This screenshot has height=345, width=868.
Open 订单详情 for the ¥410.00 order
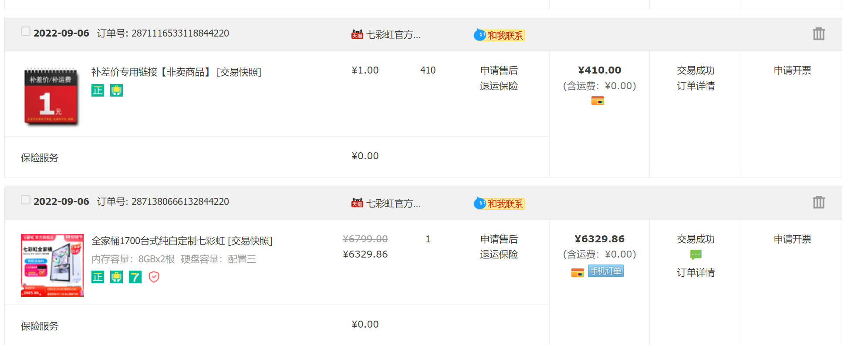tap(696, 86)
